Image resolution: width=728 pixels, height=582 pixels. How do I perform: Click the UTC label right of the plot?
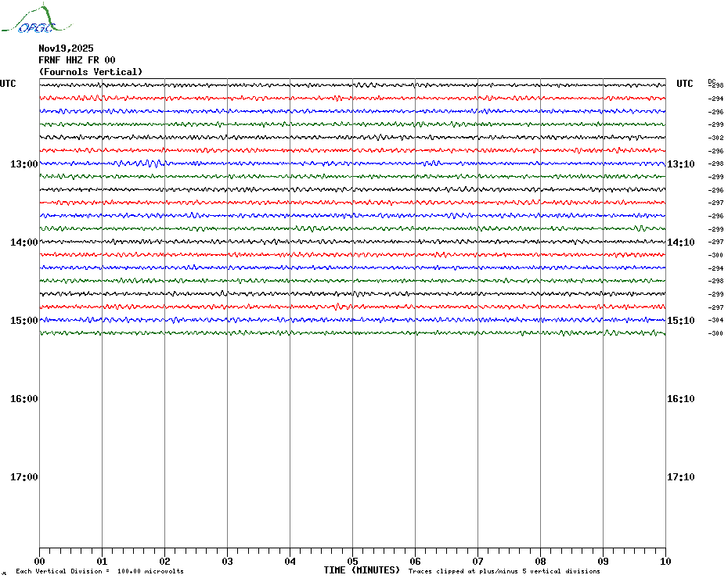(x=684, y=84)
